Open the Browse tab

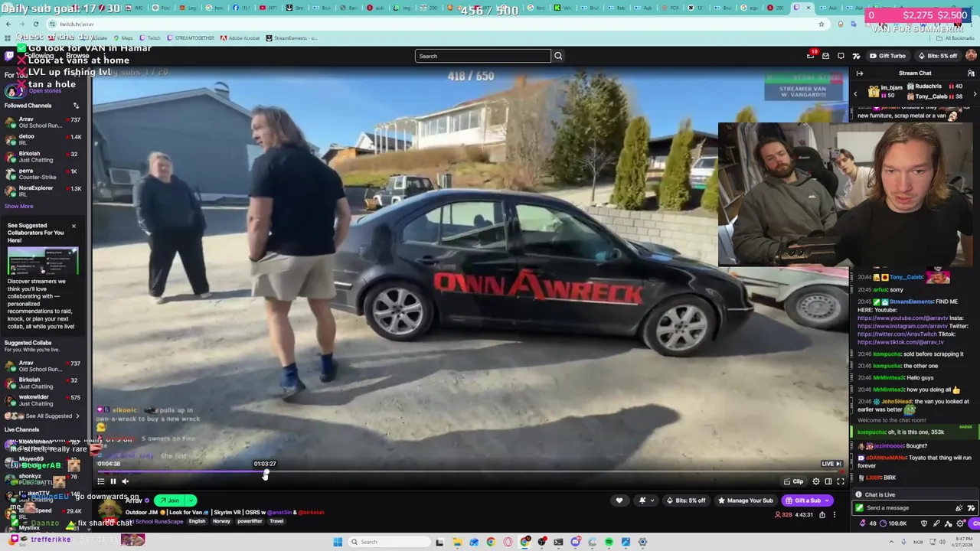(x=77, y=56)
